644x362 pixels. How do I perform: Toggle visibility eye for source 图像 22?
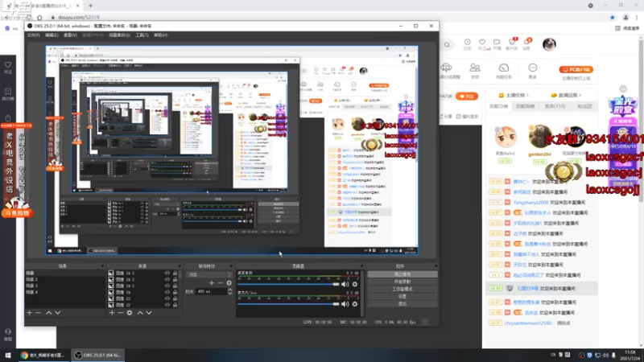tap(167, 305)
